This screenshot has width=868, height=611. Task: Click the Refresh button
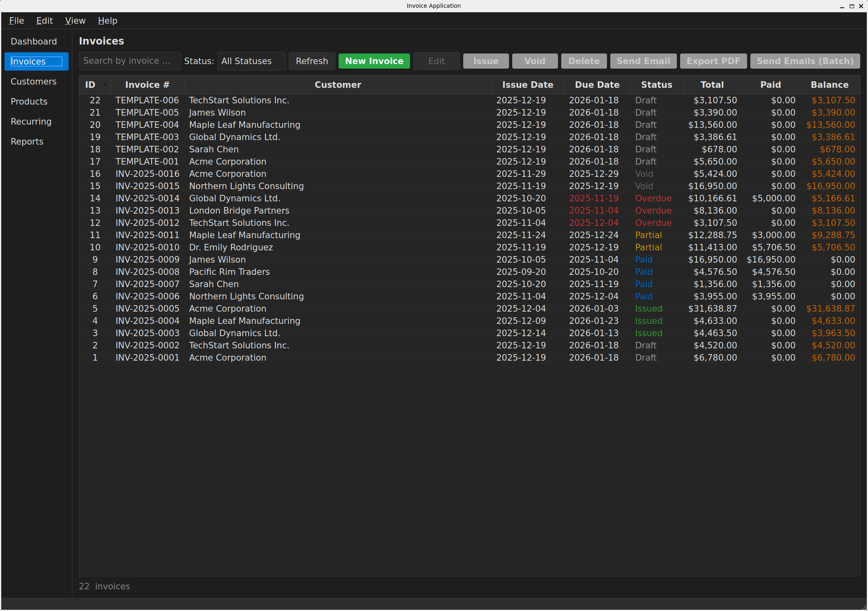[312, 61]
